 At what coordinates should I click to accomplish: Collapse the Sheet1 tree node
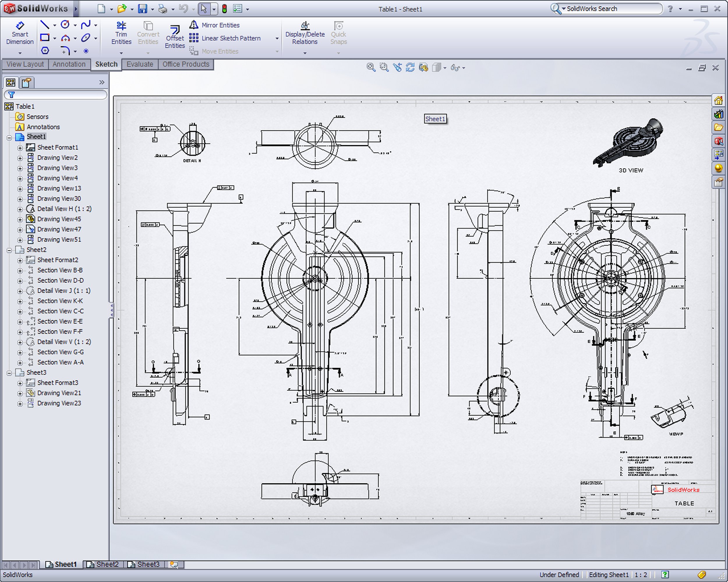9,137
